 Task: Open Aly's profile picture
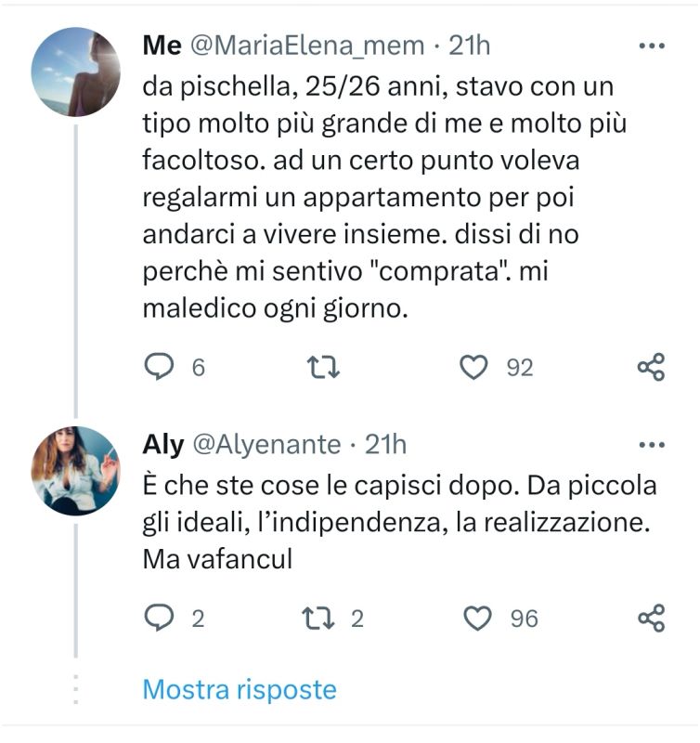[x=76, y=471]
